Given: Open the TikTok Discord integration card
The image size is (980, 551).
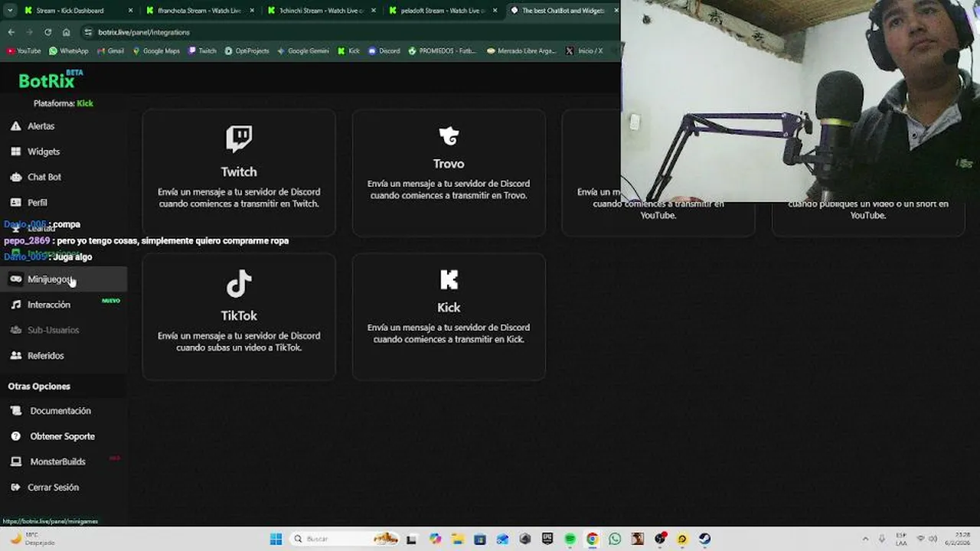Looking at the screenshot, I should pyautogui.click(x=239, y=316).
